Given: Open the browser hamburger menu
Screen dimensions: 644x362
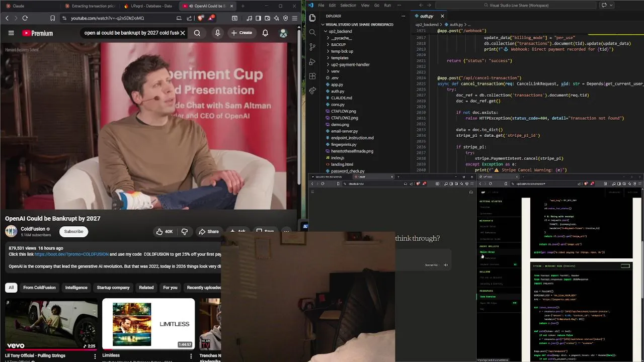Looking at the screenshot, I should 295,18.
